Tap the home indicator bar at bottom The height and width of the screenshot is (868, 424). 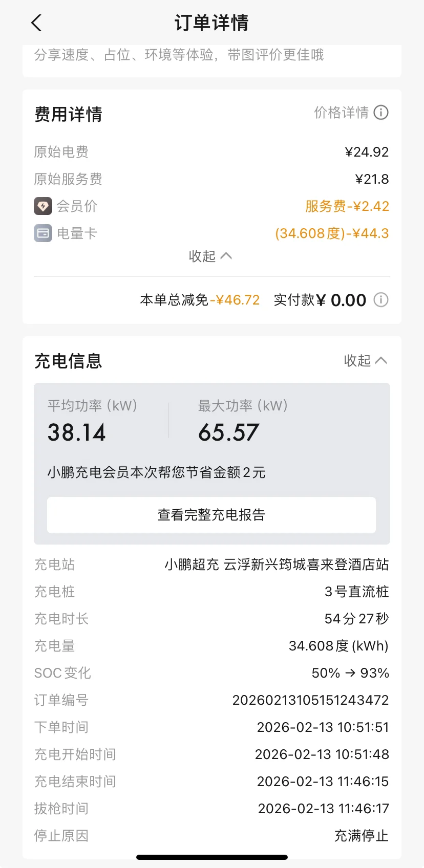212,857
